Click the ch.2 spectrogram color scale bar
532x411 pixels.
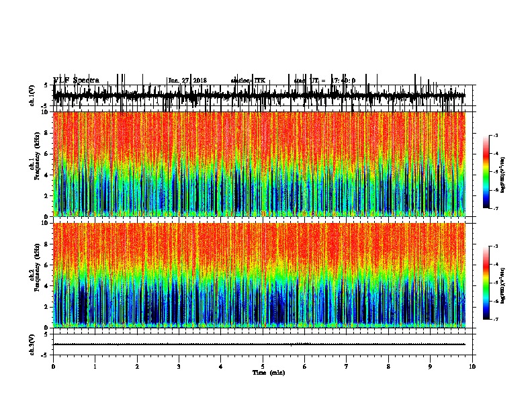pyautogui.click(x=486, y=283)
